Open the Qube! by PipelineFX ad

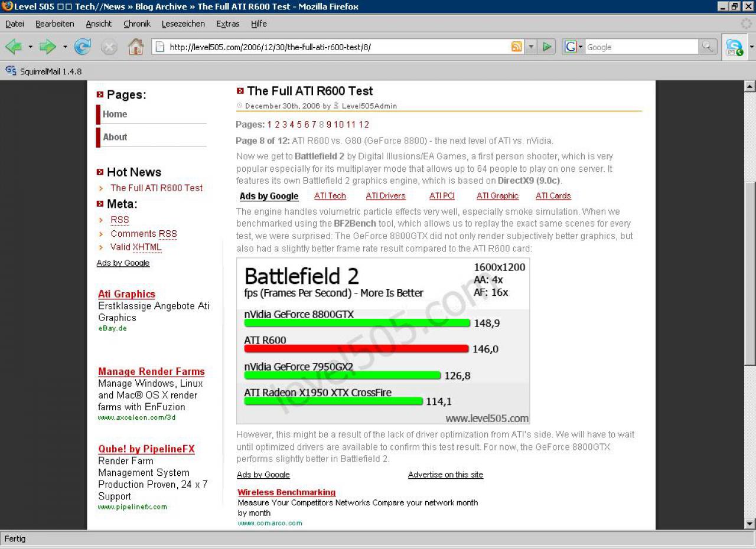[x=146, y=449]
